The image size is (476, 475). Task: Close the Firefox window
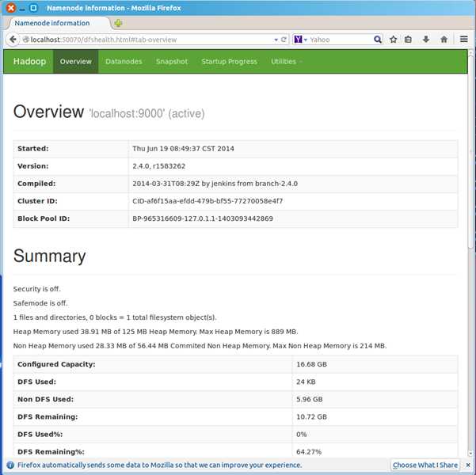(11, 8)
